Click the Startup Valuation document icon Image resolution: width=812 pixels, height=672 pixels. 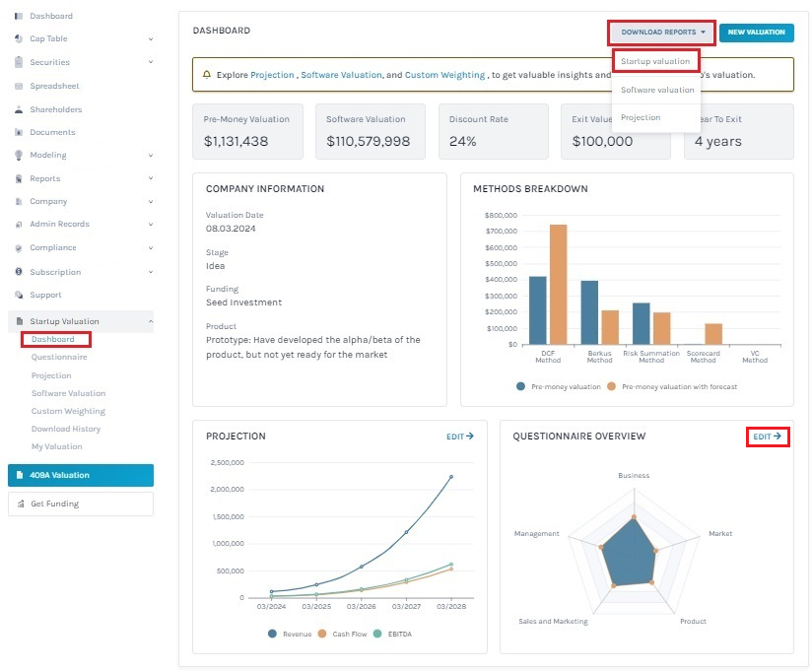point(20,321)
